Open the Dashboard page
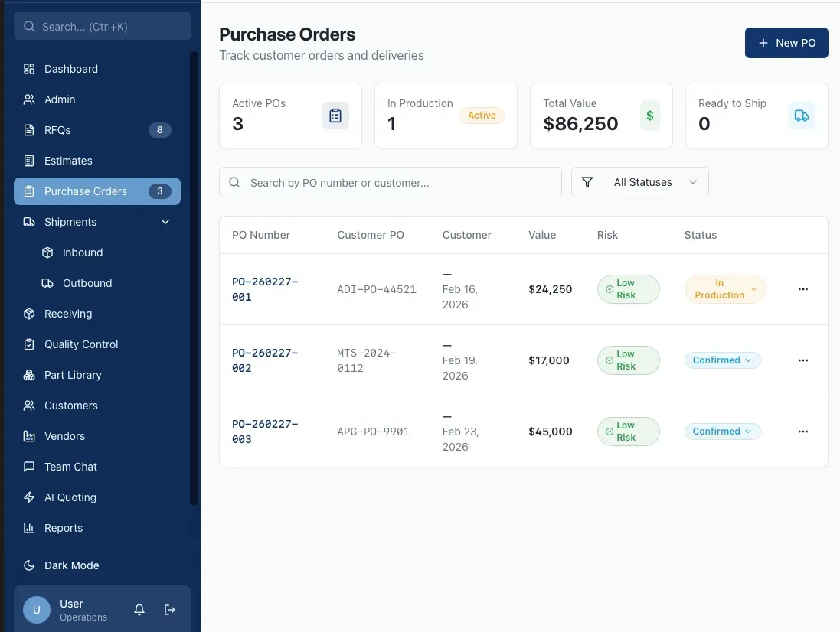840x632 pixels. tap(97, 69)
